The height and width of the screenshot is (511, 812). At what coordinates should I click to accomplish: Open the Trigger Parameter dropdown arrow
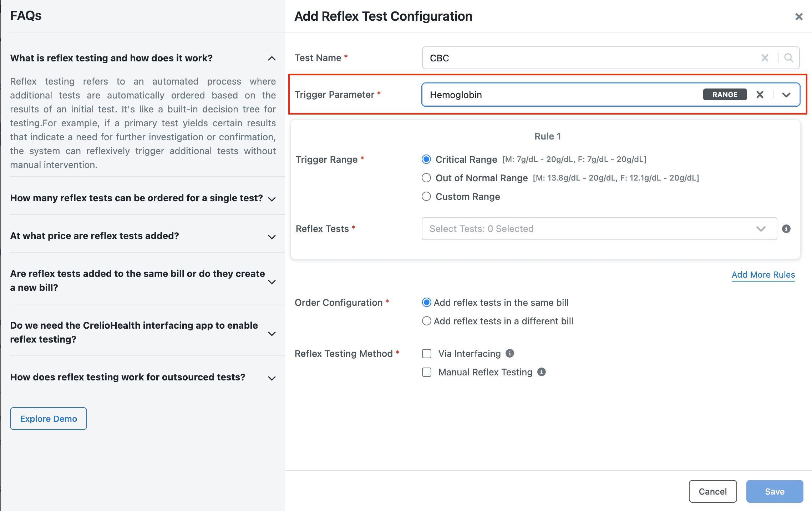[786, 95]
